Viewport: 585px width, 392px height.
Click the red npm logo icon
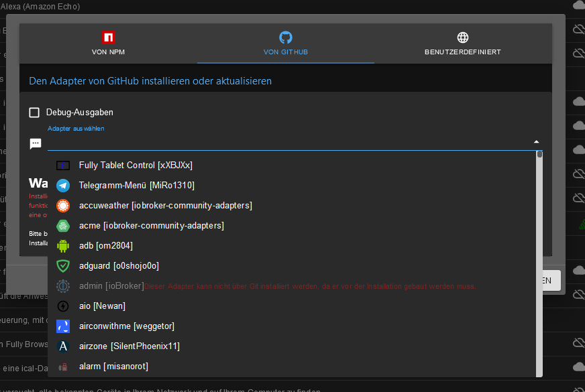coord(109,38)
